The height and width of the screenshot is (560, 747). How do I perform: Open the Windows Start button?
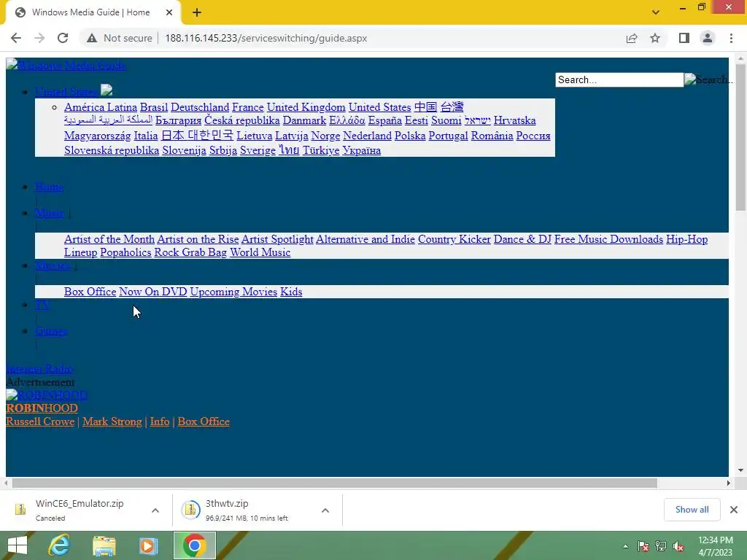tap(18, 545)
